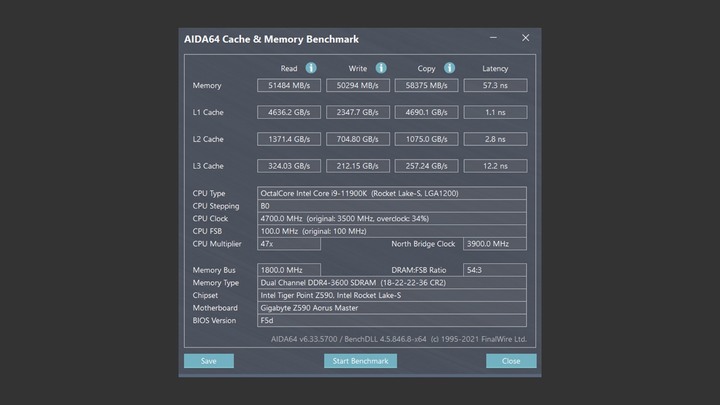
Task: Click the Latency column header label
Action: tap(495, 68)
